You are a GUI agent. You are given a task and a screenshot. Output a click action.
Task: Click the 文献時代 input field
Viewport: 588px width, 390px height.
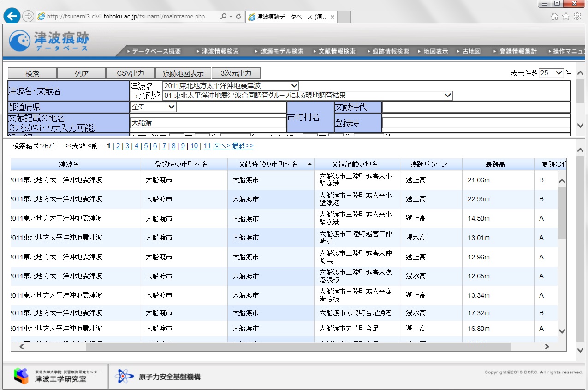click(476, 107)
